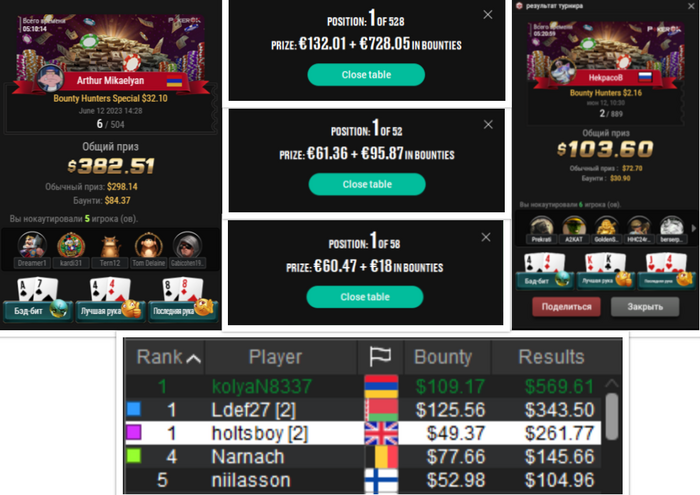Screen dimensions: 700x495
Task: Select the Bounty column header
Action: tap(443, 357)
